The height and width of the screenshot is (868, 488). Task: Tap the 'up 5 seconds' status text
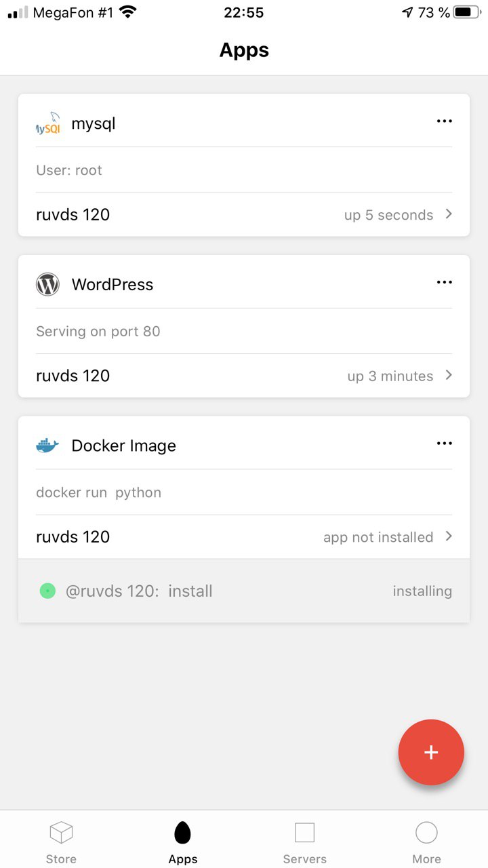388,215
